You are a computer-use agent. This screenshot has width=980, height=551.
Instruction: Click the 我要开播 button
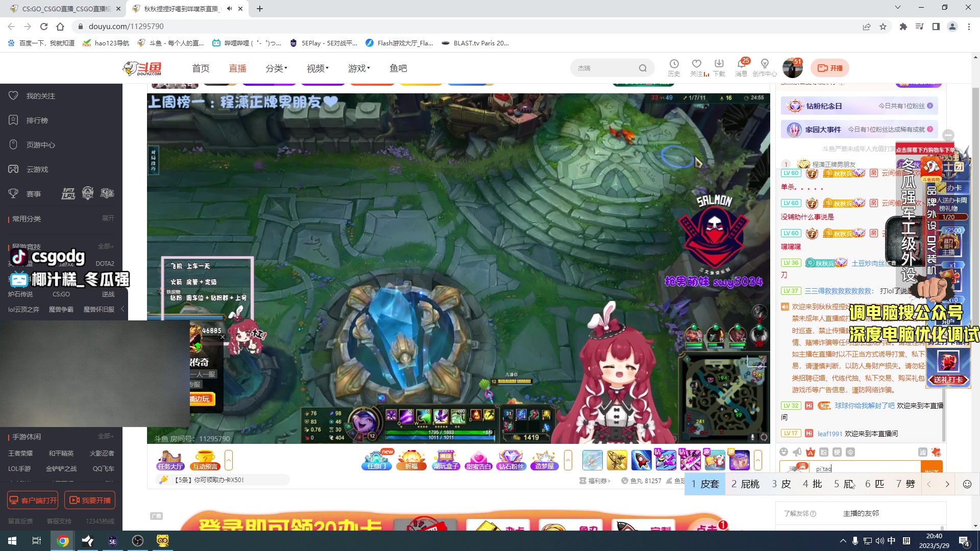(90, 500)
